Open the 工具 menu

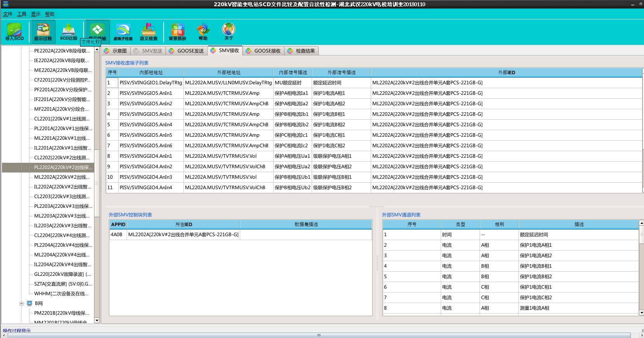22,14
